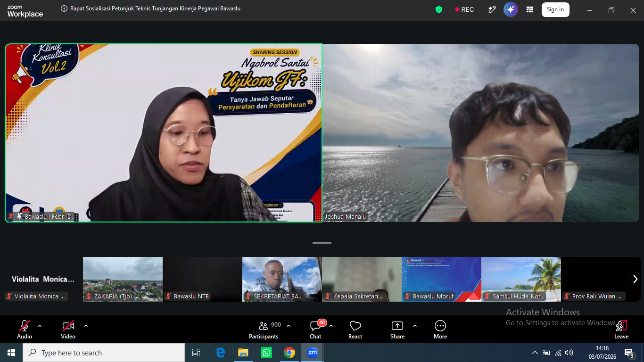Open the notification center icon
The height and width of the screenshot is (362, 644).
pyautogui.click(x=629, y=353)
